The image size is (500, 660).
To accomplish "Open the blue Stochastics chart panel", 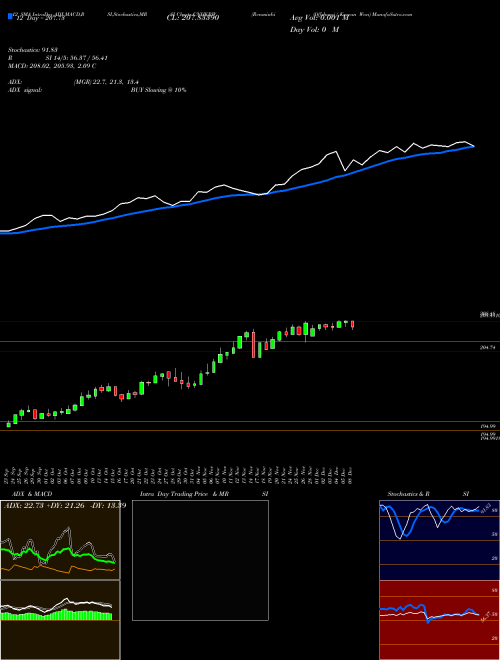I will click(439, 540).
